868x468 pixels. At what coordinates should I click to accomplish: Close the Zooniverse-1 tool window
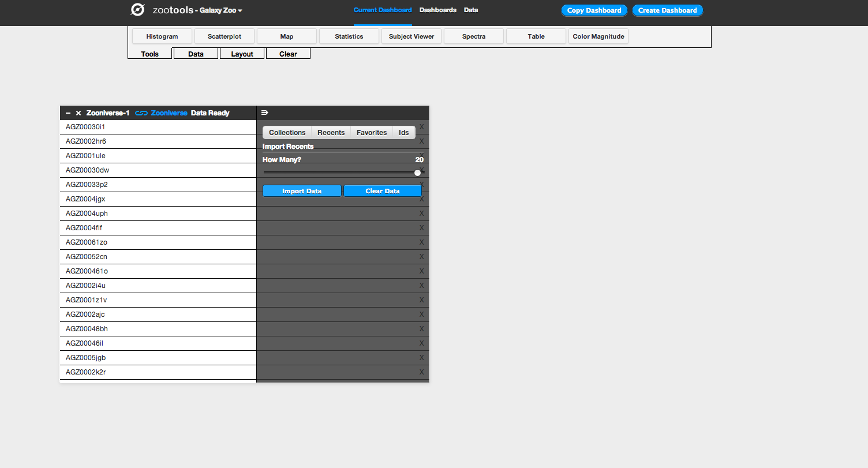click(78, 113)
